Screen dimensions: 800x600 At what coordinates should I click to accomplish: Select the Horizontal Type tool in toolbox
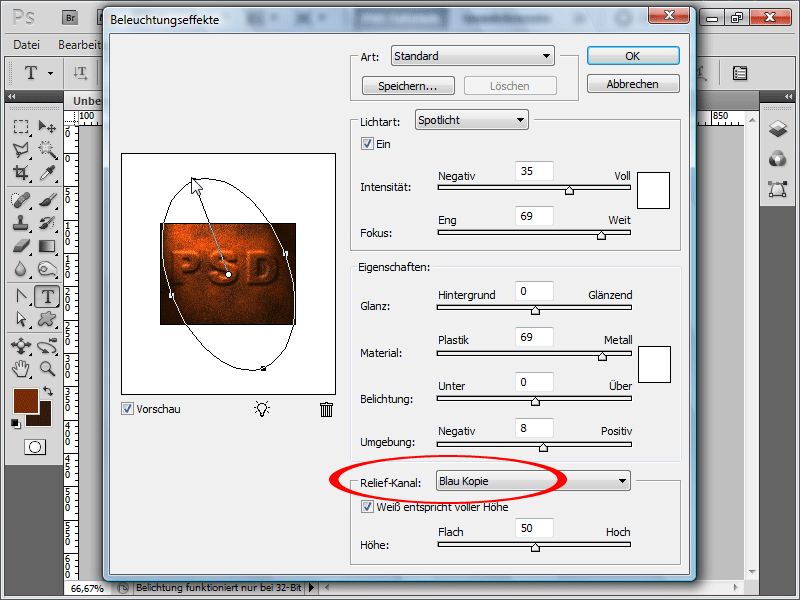pyautogui.click(x=47, y=296)
